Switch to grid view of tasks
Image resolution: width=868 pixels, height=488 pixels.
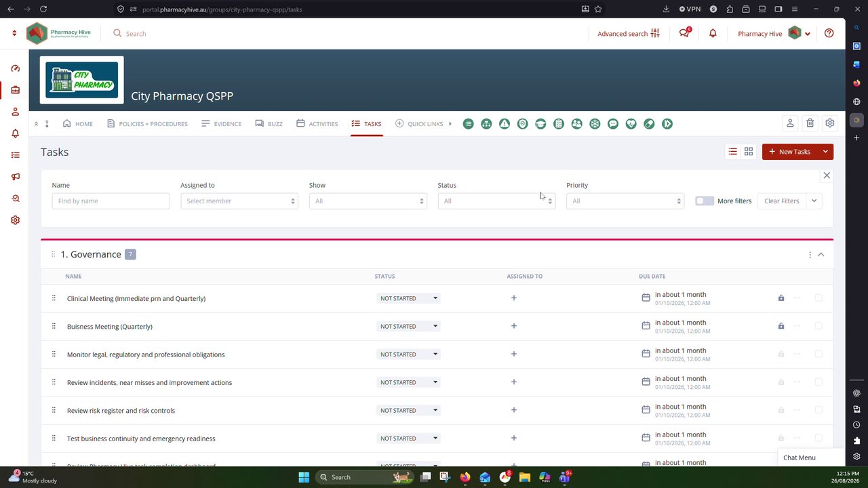coord(749,152)
